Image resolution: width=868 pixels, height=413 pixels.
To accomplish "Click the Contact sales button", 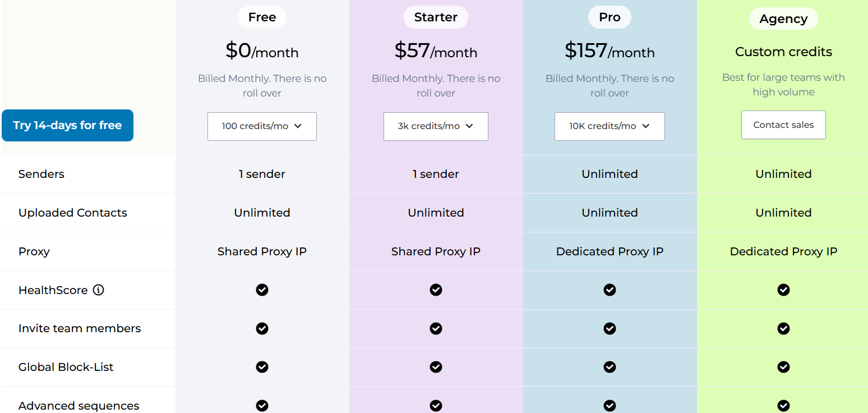I will (783, 125).
